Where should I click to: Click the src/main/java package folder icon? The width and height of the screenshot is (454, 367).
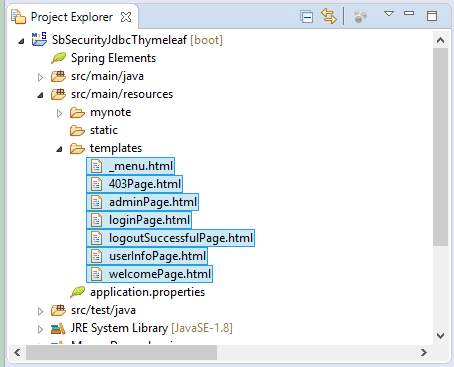pyautogui.click(x=58, y=76)
